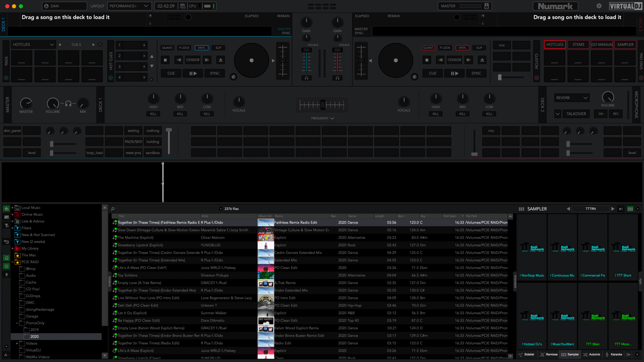Play or pause Deck 2
The height and width of the screenshot is (362, 644).
point(454,73)
